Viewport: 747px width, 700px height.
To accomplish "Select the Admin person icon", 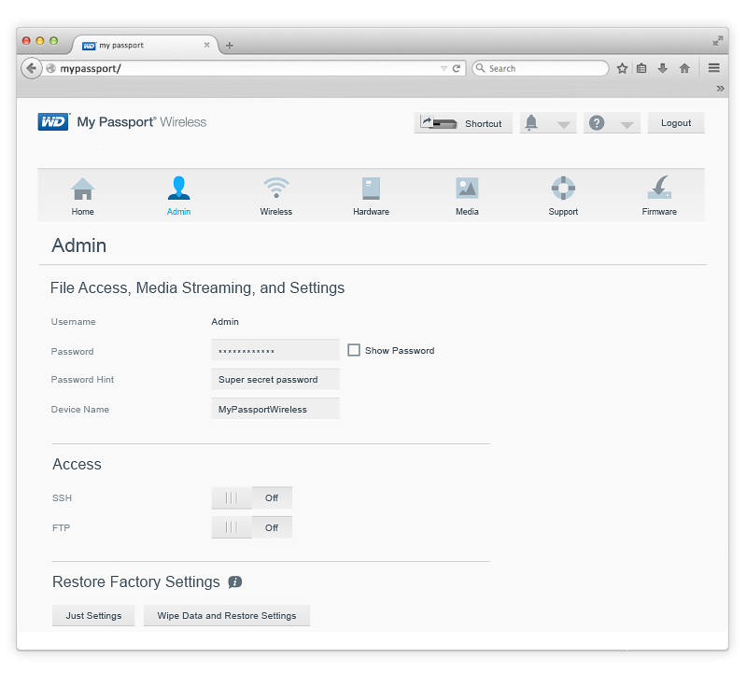I will [x=178, y=189].
